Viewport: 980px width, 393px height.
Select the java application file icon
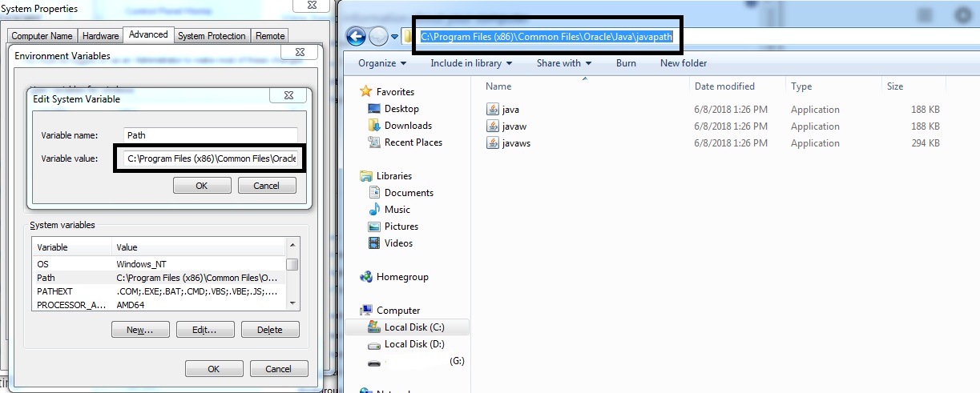pyautogui.click(x=493, y=110)
